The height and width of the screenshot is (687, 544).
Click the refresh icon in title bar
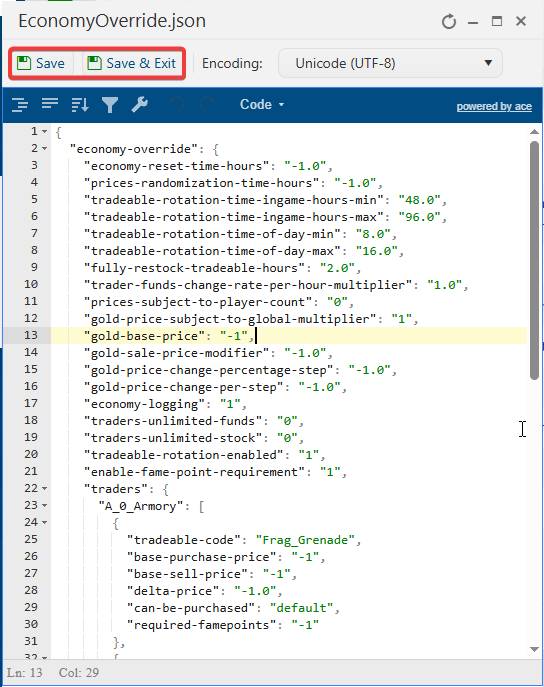(x=449, y=21)
